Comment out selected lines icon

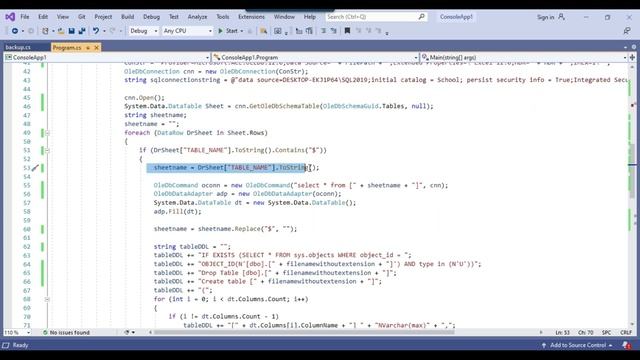pos(323,31)
